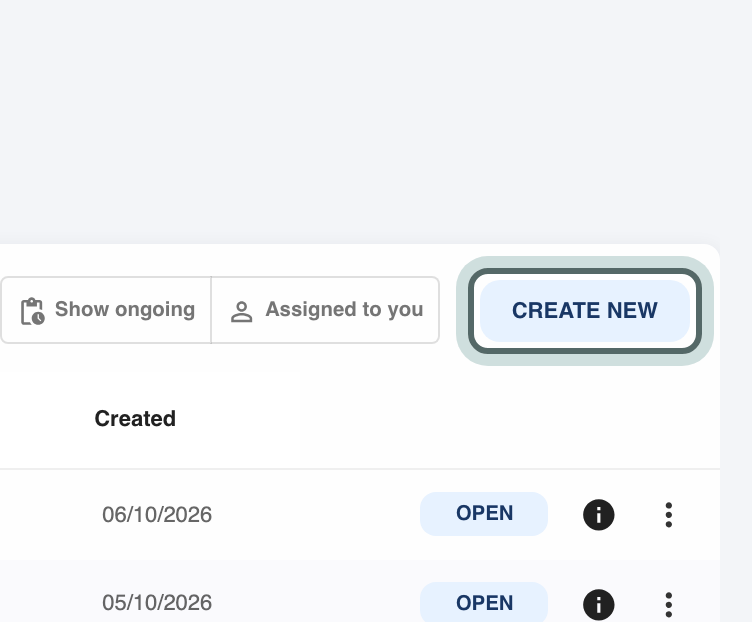Open the three-dot menu for 06/10/2026 row

coord(669,515)
